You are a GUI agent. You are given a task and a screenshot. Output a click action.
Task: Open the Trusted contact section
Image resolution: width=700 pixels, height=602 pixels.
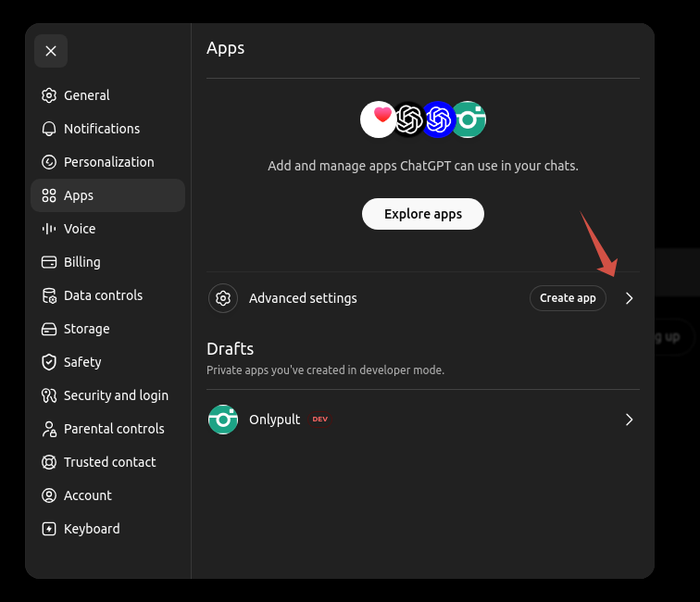click(x=107, y=462)
